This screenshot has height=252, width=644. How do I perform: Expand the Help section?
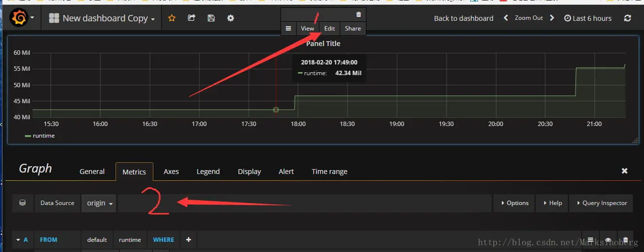click(x=552, y=203)
